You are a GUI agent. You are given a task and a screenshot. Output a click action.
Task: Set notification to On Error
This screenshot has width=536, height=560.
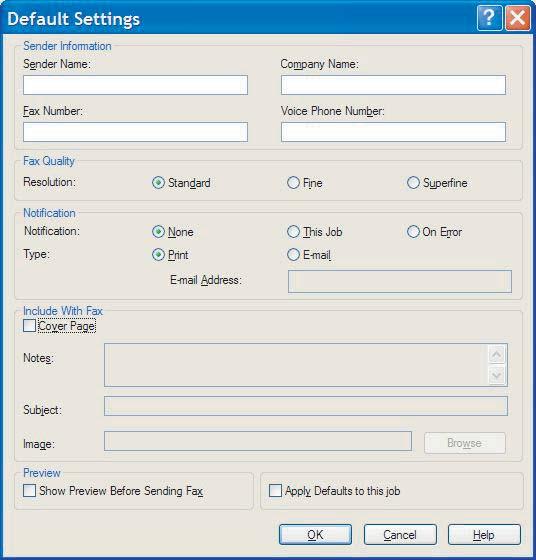[413, 232]
